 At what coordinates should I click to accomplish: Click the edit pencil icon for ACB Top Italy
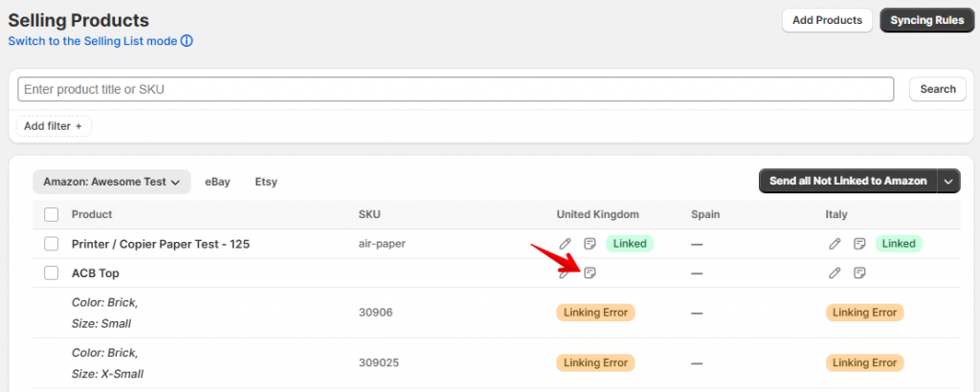point(835,273)
